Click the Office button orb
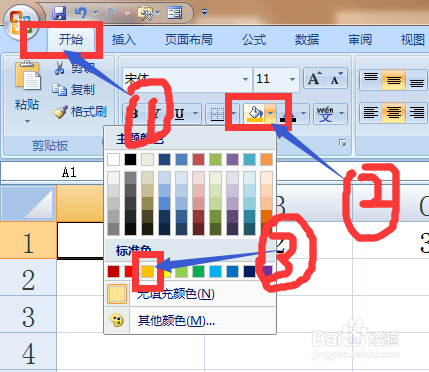429x372 pixels. pyautogui.click(x=22, y=23)
